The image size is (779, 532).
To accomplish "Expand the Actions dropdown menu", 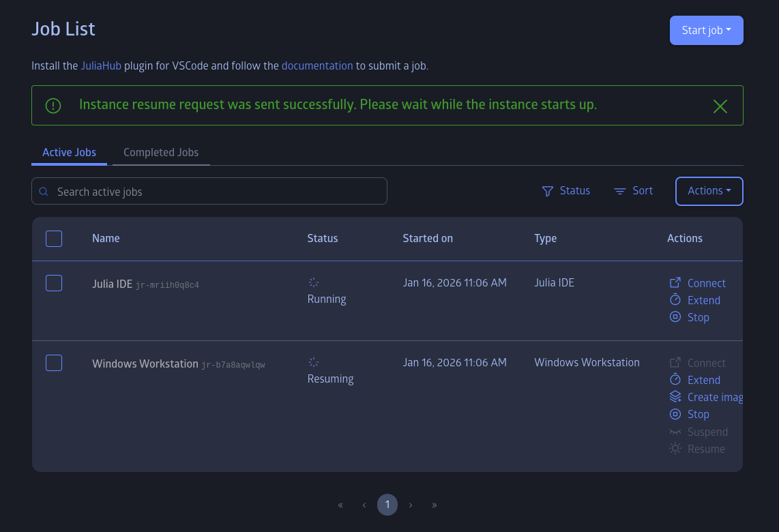I will [x=709, y=191].
